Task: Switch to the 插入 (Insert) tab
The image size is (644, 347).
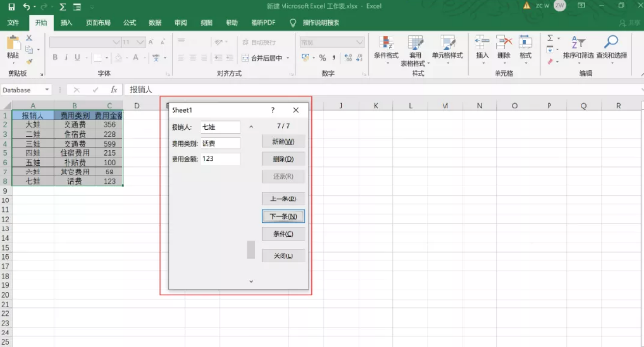Action: coord(67,23)
